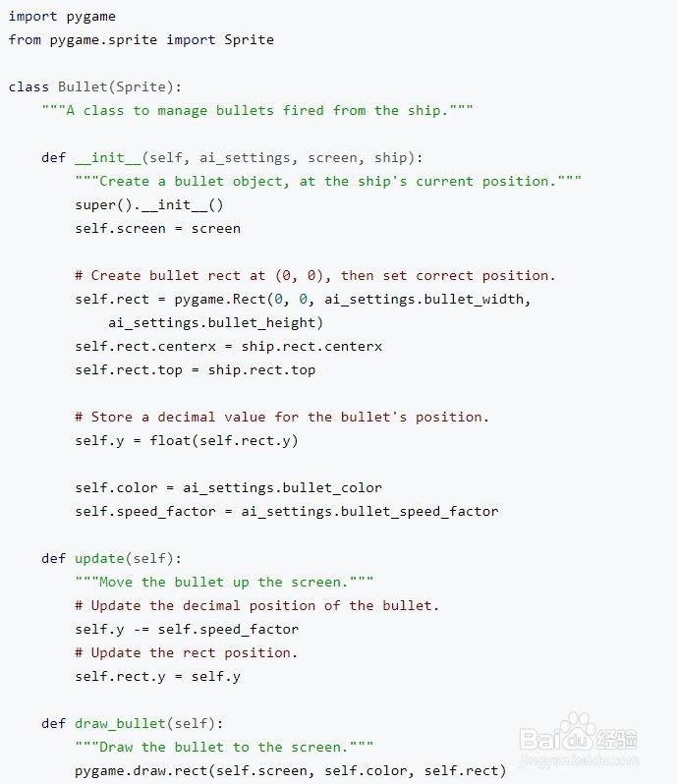Viewport: 678px width, 784px height.
Task: Click the "from pygame.sprite import Sprite" line
Action: point(141,40)
